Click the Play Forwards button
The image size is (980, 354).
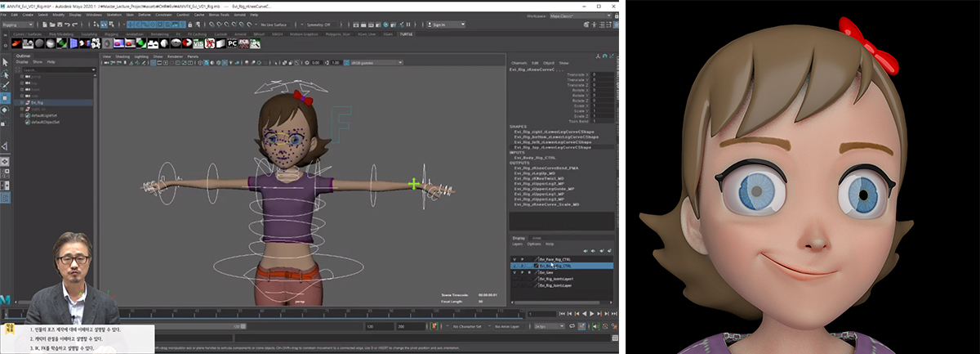click(x=592, y=313)
